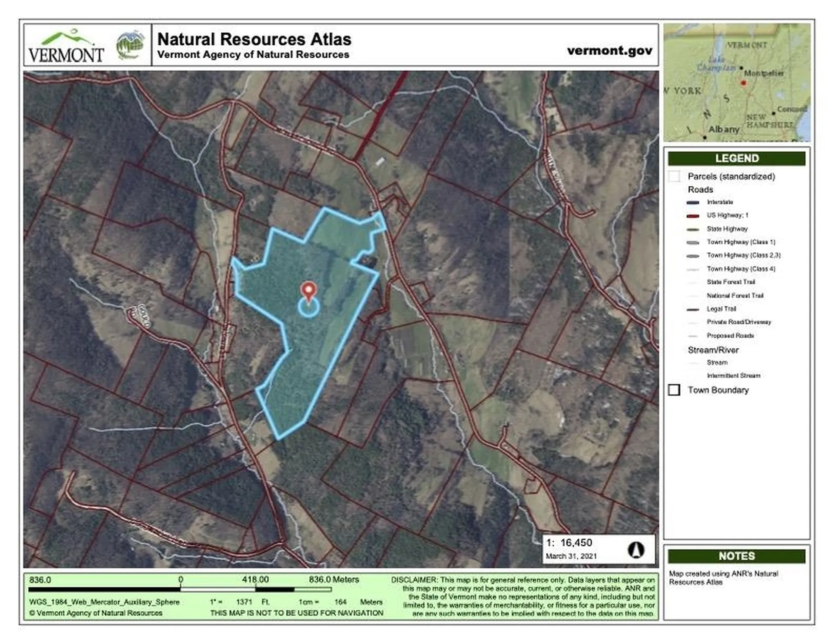Screen dimensions: 834x644
Task: Click the US Highway legend line symbol
Action: point(693,216)
